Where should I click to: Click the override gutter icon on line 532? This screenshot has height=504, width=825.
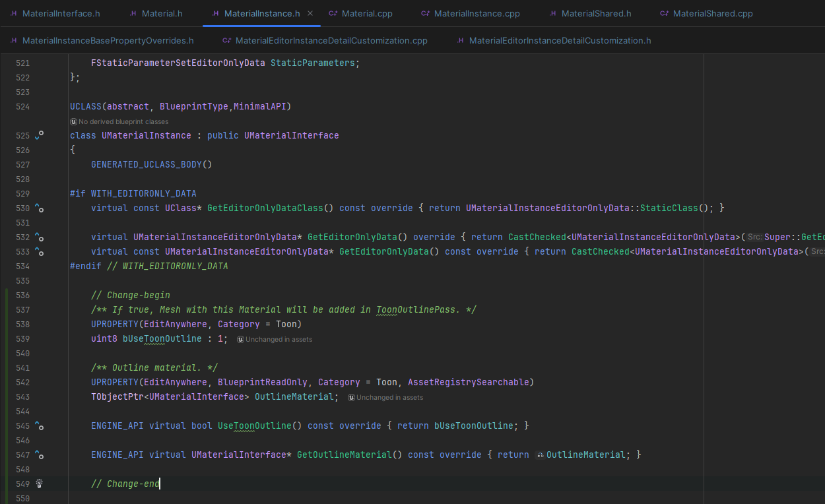tap(39, 237)
